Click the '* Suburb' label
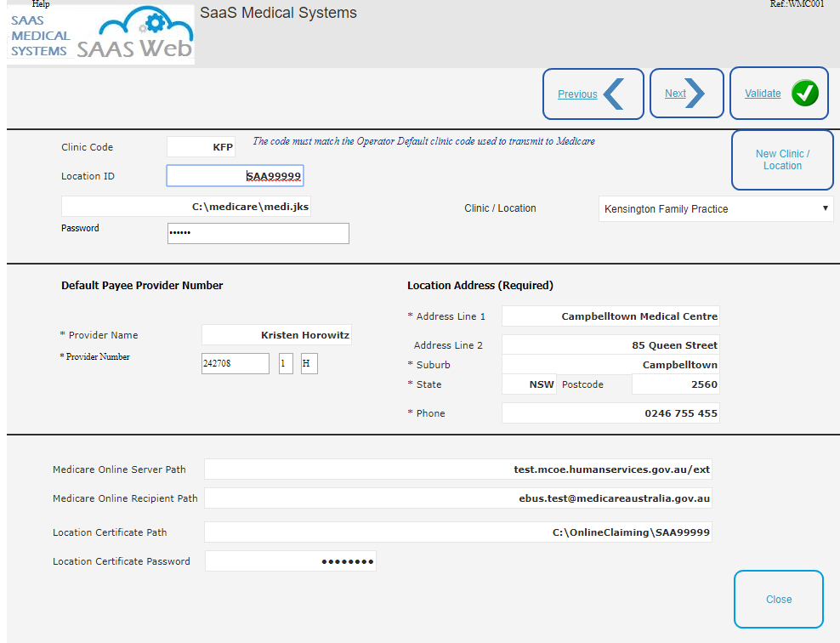The width and height of the screenshot is (840, 643). 429,365
